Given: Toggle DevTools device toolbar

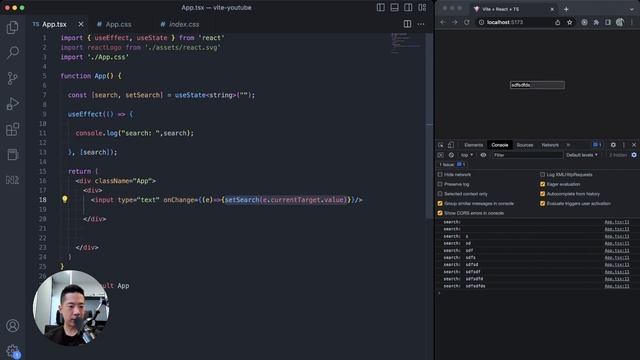Looking at the screenshot, I should [x=451, y=145].
